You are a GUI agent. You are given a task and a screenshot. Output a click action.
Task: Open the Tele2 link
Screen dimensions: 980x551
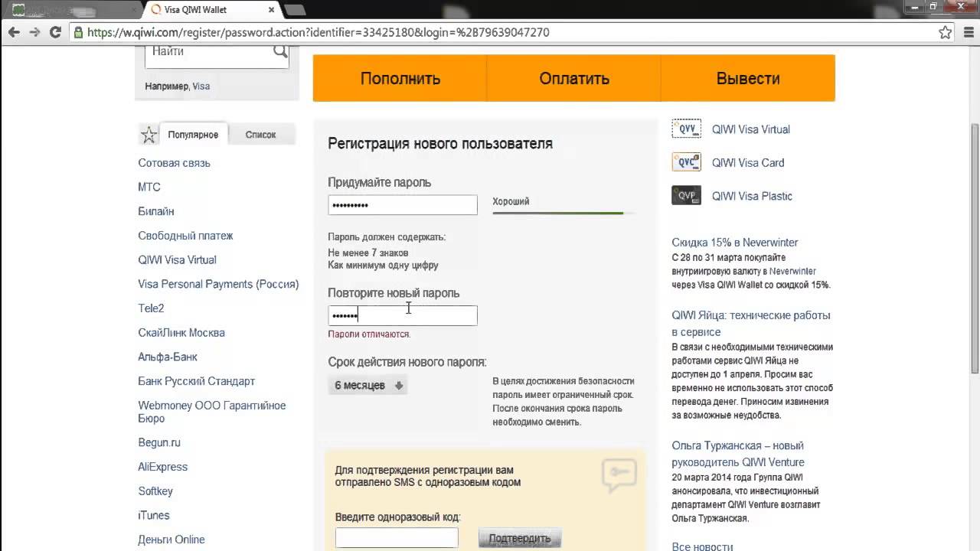(x=151, y=308)
